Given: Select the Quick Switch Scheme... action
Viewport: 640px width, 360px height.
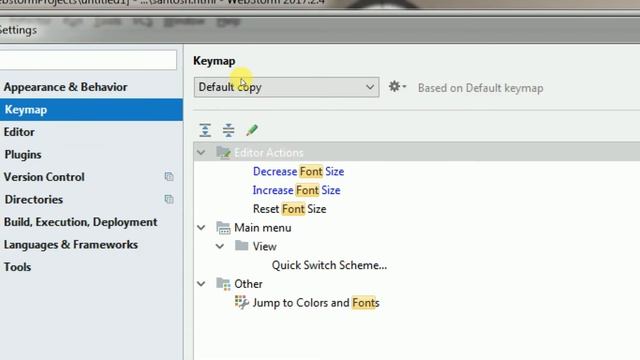Looking at the screenshot, I should [329, 265].
